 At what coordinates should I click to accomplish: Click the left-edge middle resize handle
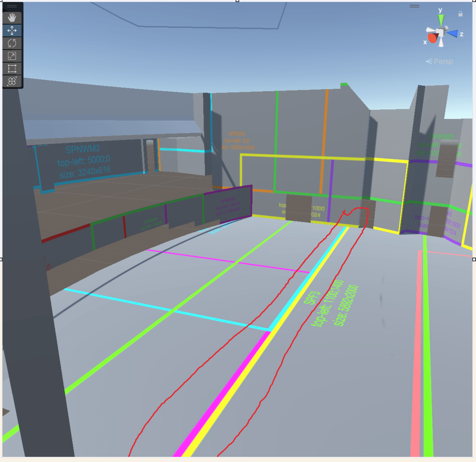(x=1, y=260)
